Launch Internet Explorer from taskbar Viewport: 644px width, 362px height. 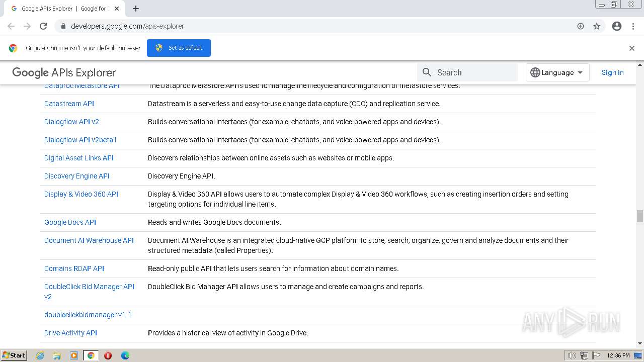pos(40,355)
